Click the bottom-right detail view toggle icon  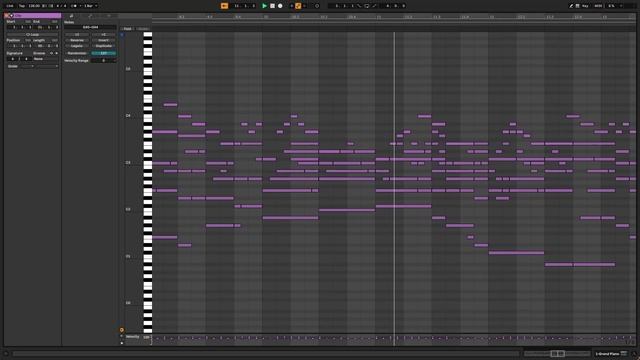[634, 354]
